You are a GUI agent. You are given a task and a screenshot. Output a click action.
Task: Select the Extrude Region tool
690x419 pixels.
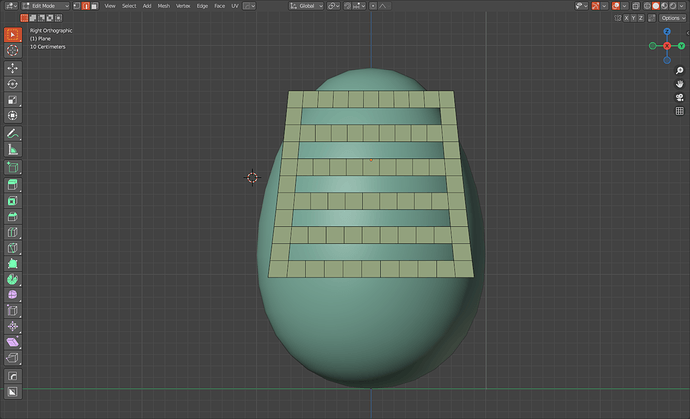[13, 185]
